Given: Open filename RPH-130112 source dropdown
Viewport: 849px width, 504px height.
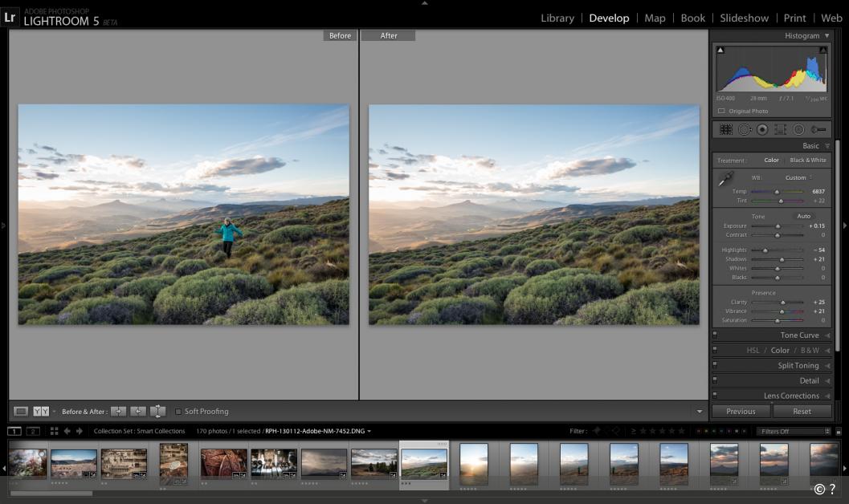Looking at the screenshot, I should 369,431.
